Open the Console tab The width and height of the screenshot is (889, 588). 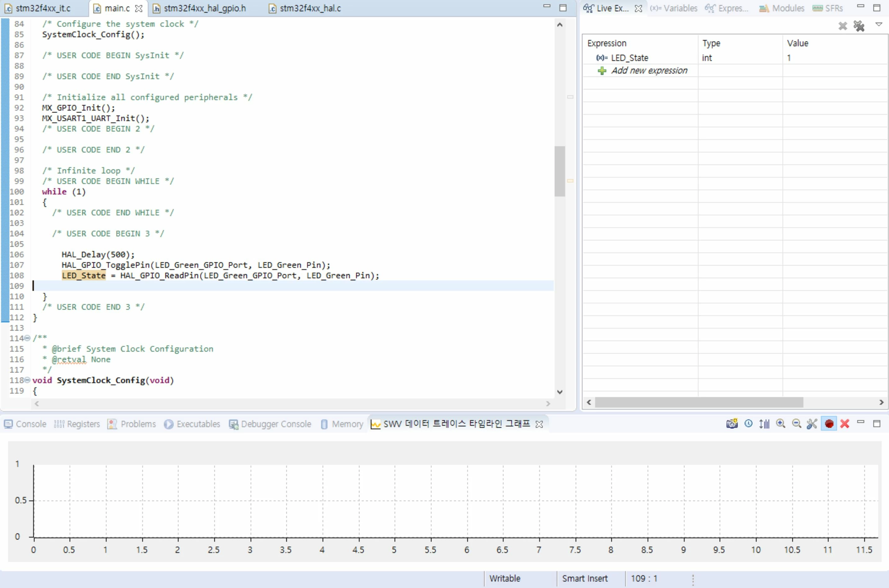point(25,424)
